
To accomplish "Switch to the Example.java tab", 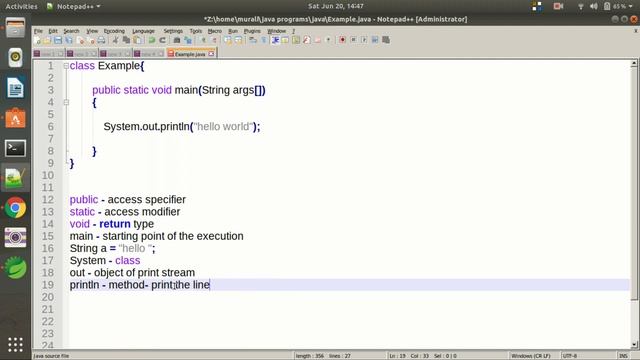I will 190,54.
